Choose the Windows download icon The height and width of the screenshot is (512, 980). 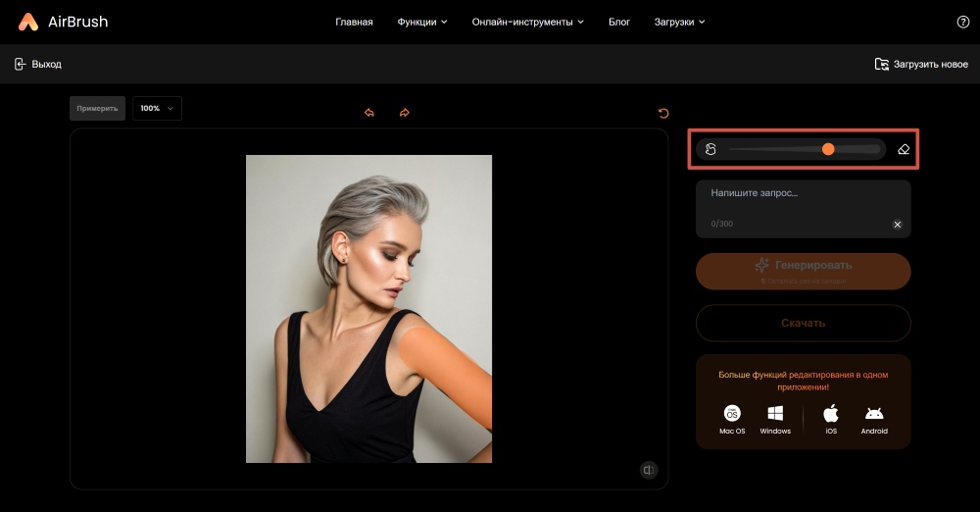click(775, 413)
